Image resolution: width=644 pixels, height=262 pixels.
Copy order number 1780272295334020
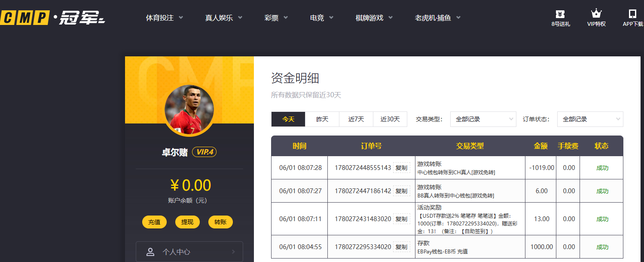pos(401,247)
